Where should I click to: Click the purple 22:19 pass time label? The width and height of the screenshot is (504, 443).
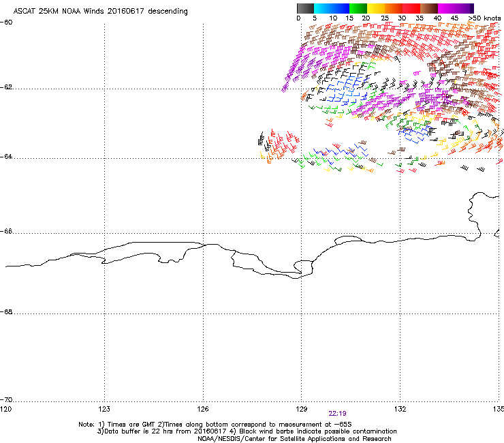click(x=337, y=414)
